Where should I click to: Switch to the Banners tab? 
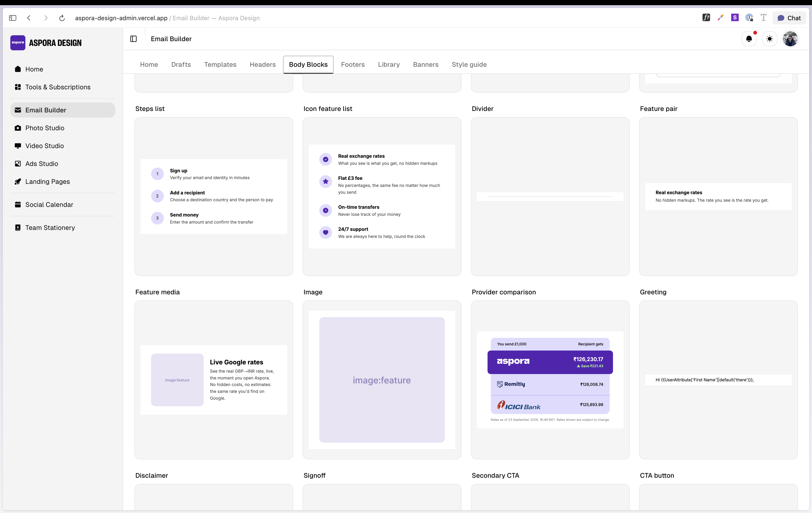pyautogui.click(x=426, y=64)
